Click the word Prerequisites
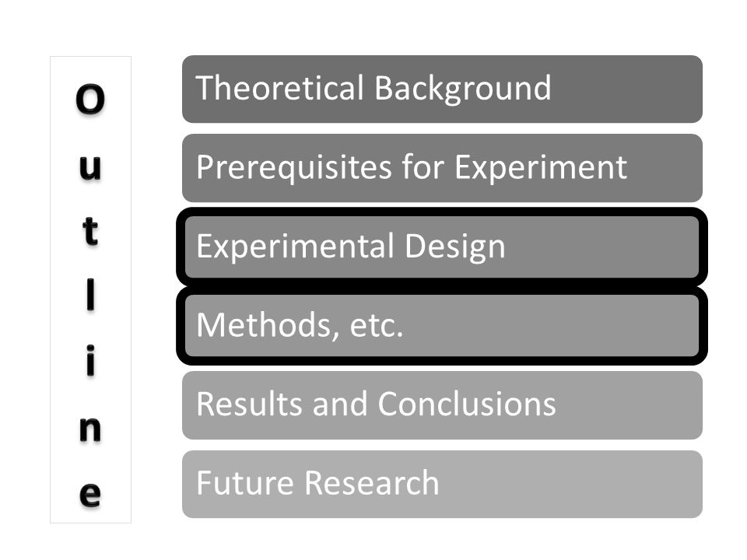Image resolution: width=747 pixels, height=560 pixels. 294,168
